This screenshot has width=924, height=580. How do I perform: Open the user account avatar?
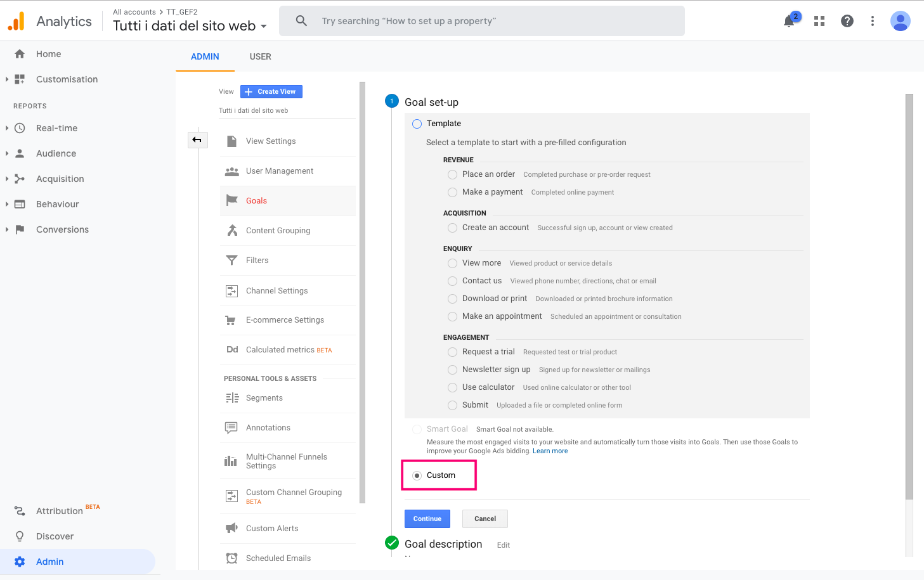pos(900,21)
